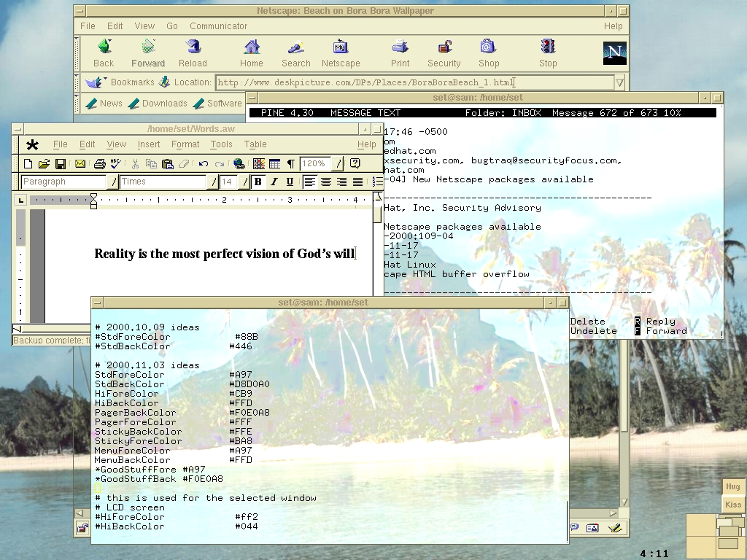Print the Words.aw document
Image resolution: width=747 pixels, height=560 pixels.
(99, 164)
